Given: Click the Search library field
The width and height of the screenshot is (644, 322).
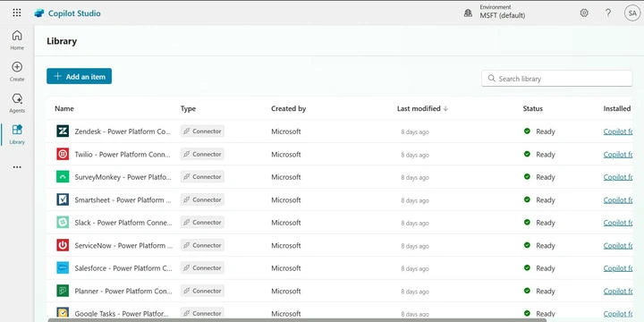Looking at the screenshot, I should (557, 79).
